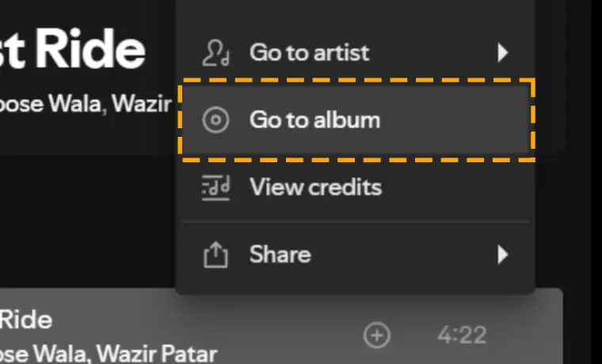The image size is (602, 364).
Task: Open the Wazir Patar link in the track row
Action: pos(157,354)
